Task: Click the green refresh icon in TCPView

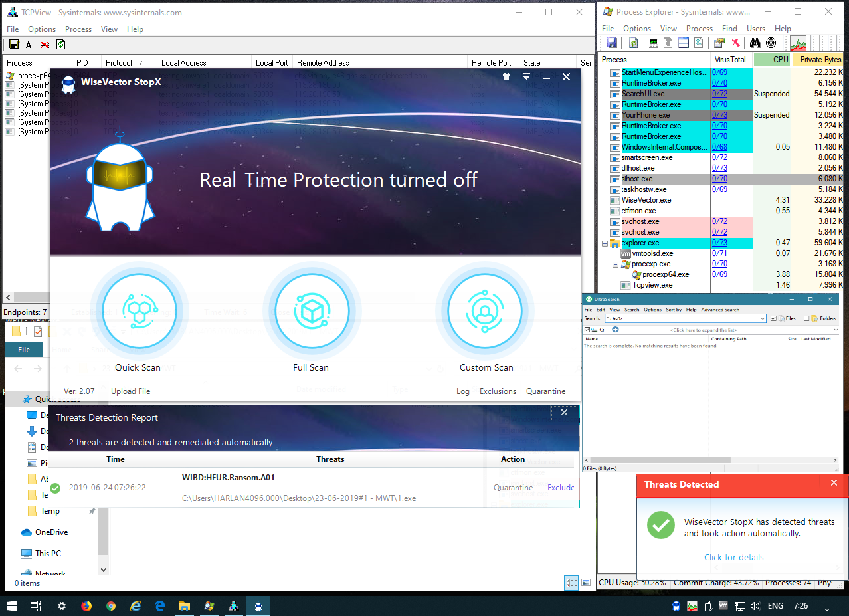Action: click(60, 45)
